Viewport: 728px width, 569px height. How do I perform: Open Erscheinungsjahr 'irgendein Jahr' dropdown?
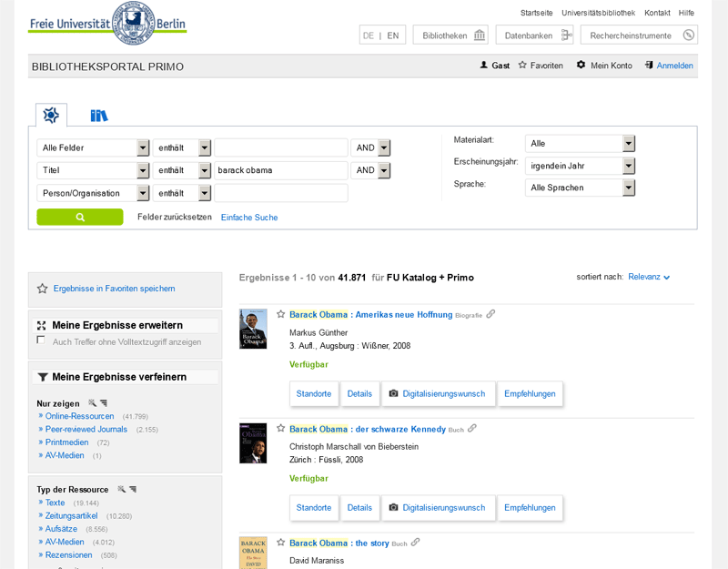coord(580,166)
